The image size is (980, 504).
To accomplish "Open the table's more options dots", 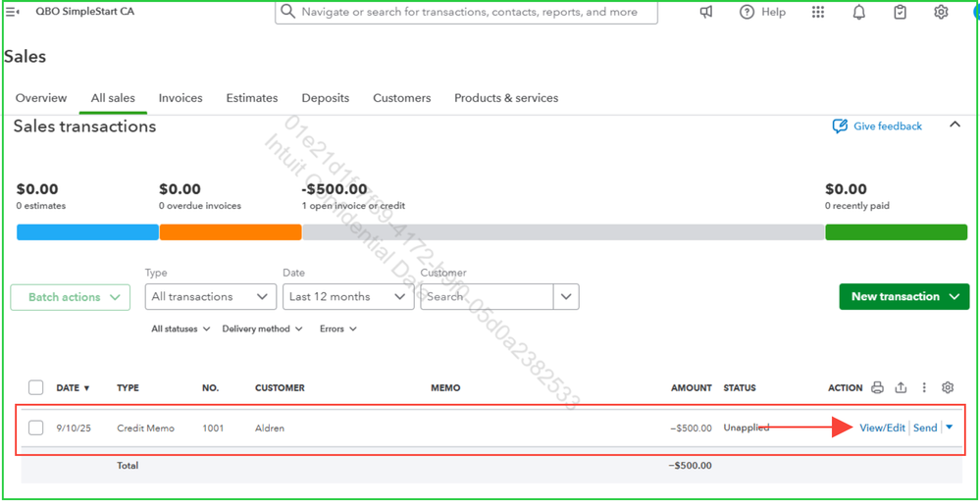I will pos(924,388).
